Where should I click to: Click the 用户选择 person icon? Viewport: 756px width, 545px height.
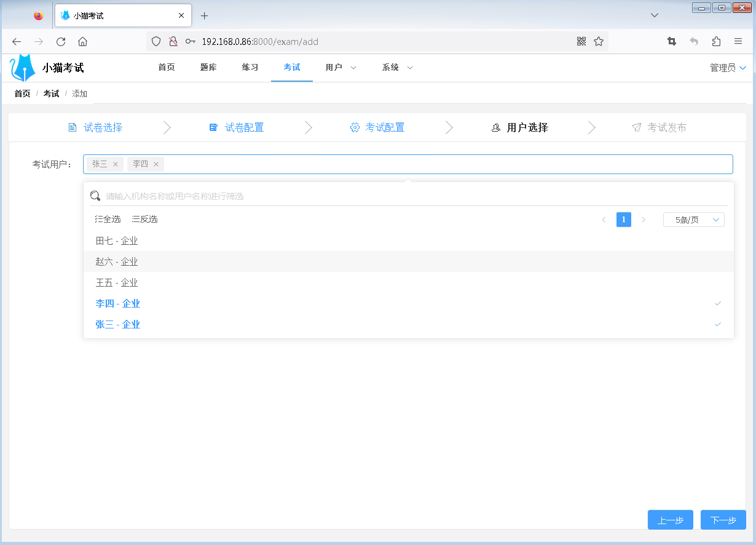(x=496, y=127)
